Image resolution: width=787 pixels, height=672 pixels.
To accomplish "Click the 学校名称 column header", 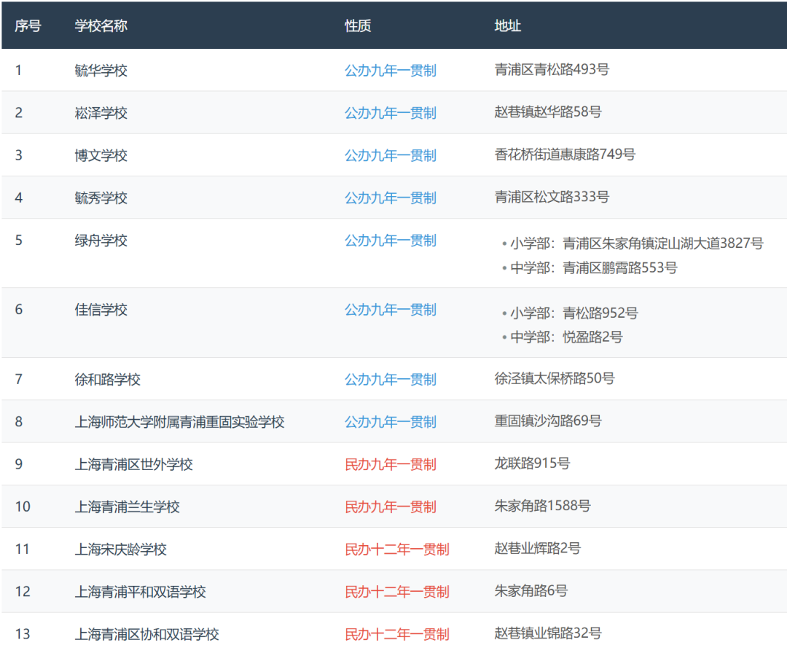I will click(101, 26).
